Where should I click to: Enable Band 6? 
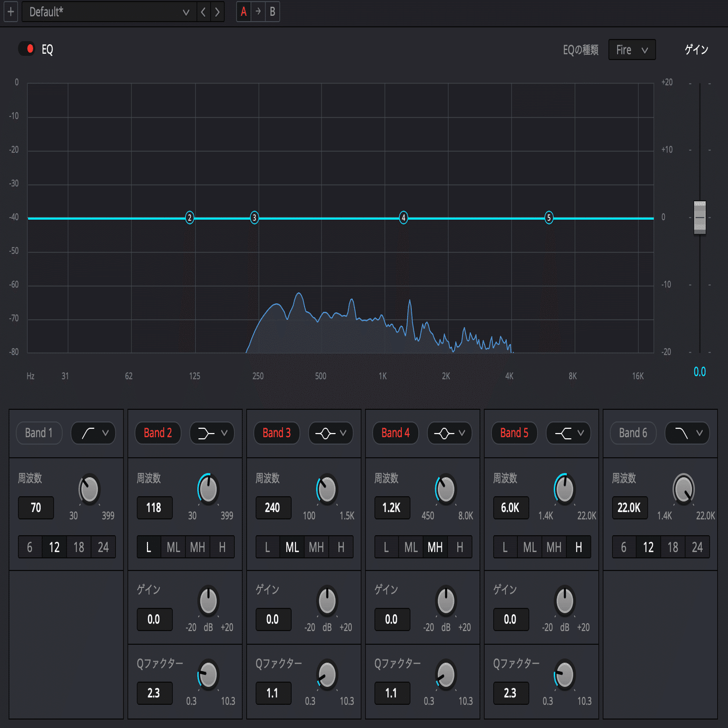click(633, 433)
